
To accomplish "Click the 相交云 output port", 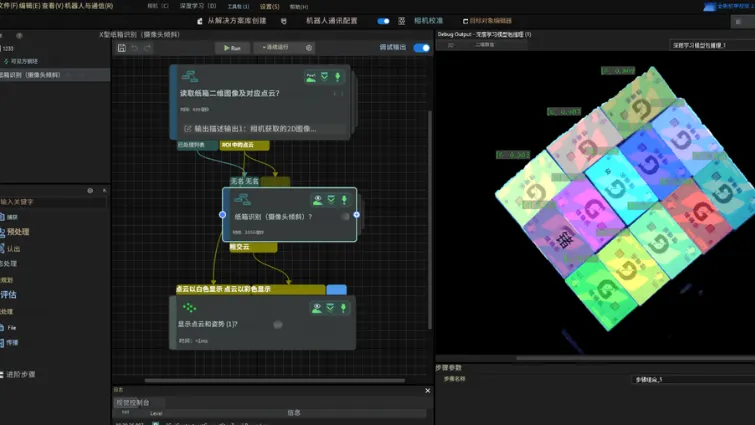I will pos(253,247).
